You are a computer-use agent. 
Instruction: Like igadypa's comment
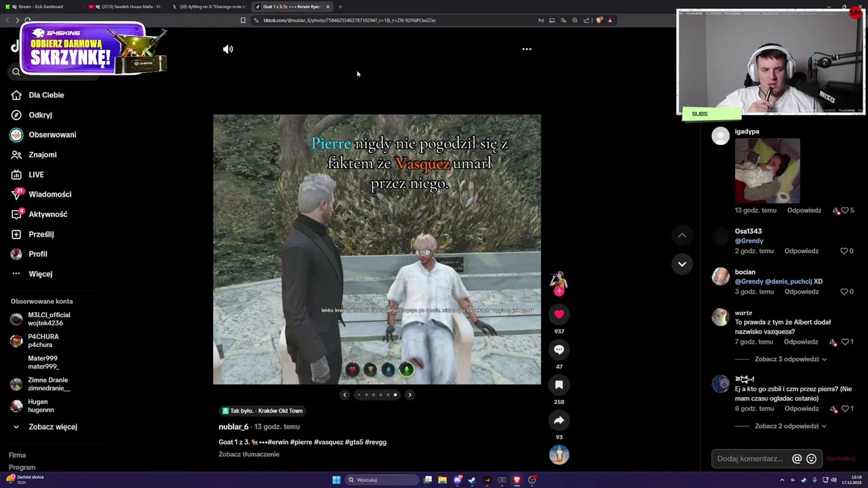click(844, 210)
